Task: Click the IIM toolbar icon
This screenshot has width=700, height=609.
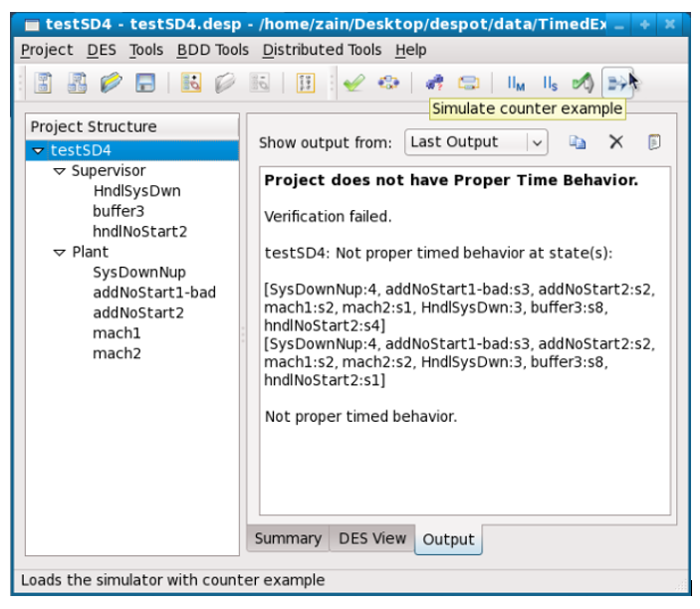Action: (516, 84)
